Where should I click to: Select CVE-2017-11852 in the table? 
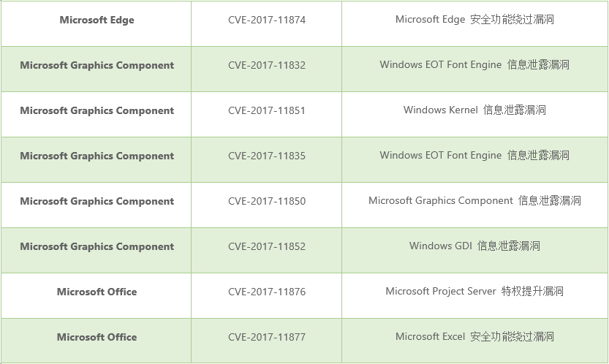point(266,247)
